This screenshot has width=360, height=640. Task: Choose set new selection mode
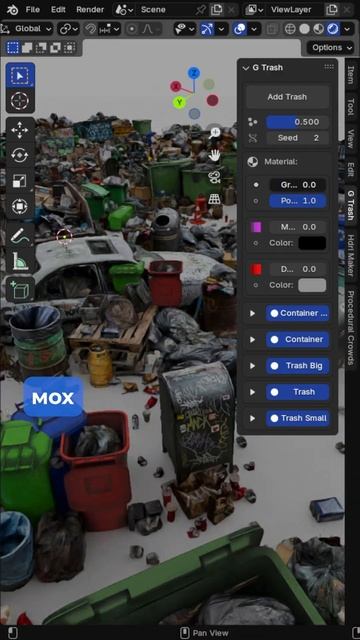pos(13,48)
